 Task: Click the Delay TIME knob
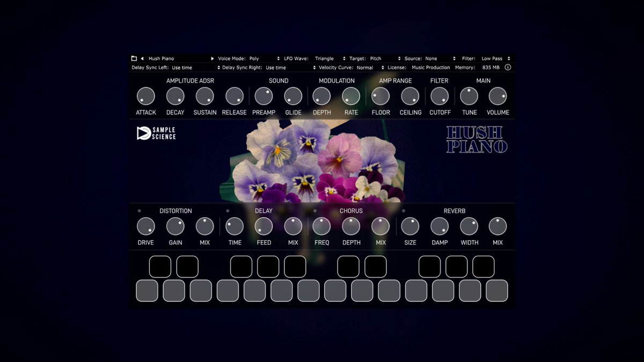click(x=235, y=226)
